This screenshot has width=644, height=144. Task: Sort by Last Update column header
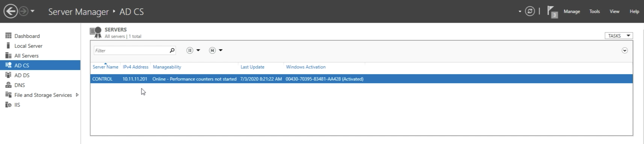pos(252,67)
